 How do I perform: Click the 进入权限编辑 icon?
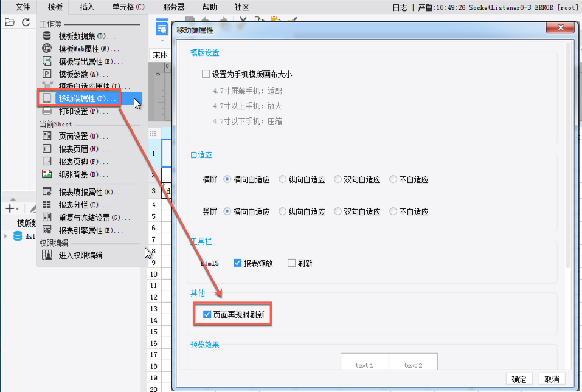point(47,255)
